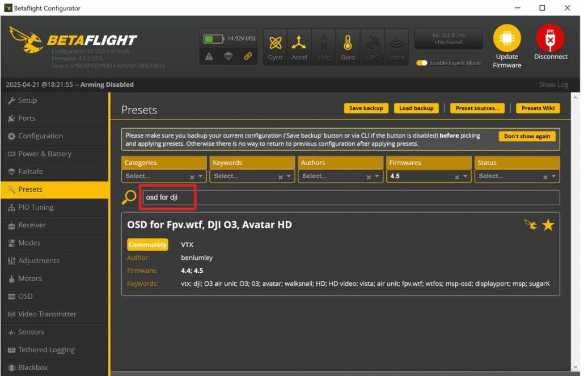Click the Community status badge

tap(147, 244)
